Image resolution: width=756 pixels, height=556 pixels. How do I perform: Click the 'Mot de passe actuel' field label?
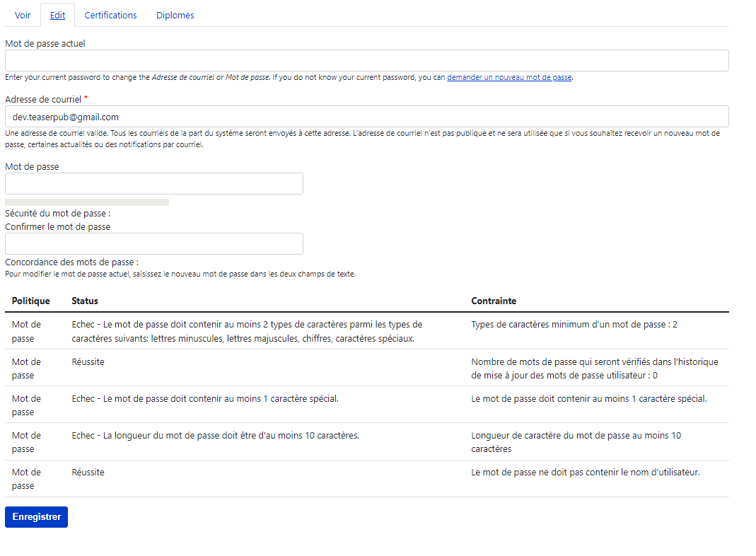tap(45, 43)
